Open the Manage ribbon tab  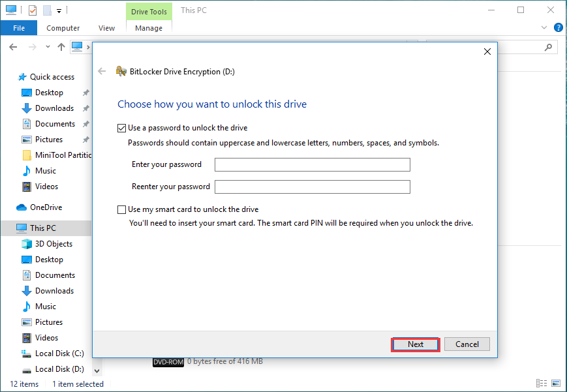point(149,28)
